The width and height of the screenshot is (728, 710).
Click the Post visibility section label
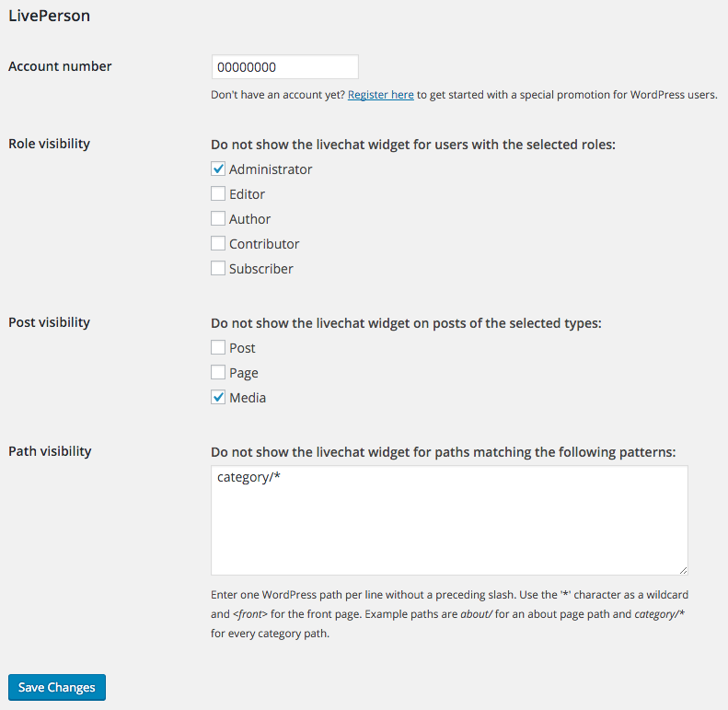49,322
